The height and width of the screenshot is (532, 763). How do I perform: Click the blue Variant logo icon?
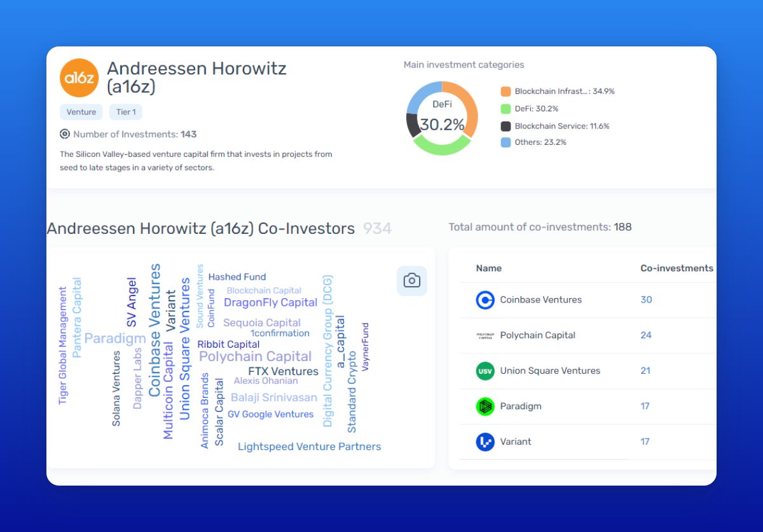[x=485, y=442]
